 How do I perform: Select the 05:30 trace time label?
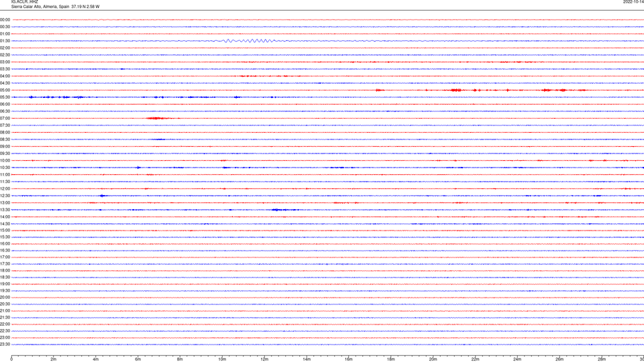click(x=5, y=97)
